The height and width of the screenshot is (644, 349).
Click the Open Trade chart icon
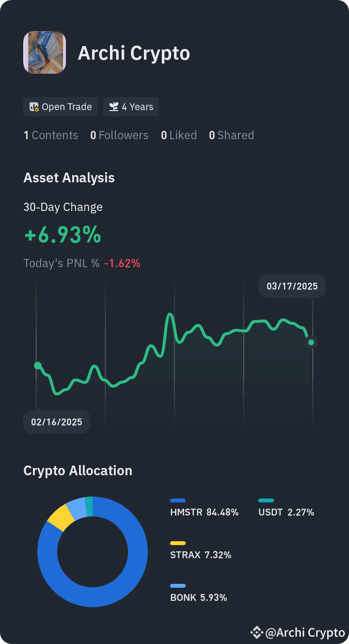tap(34, 107)
